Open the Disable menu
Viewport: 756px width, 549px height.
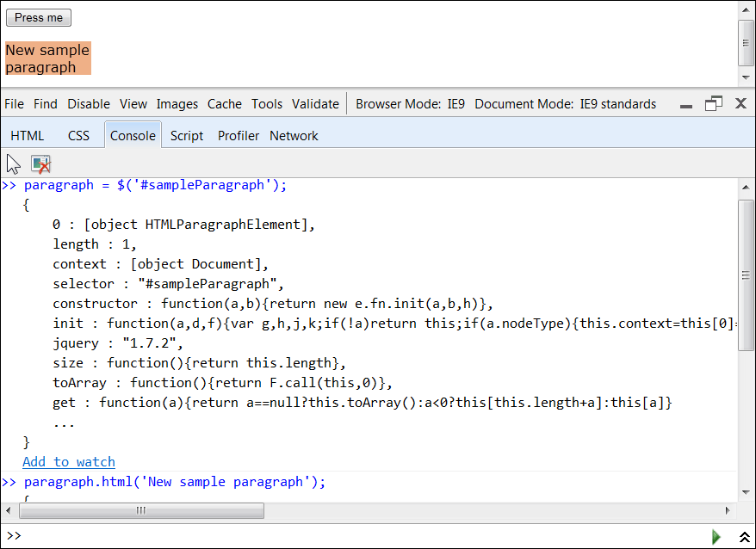point(89,104)
